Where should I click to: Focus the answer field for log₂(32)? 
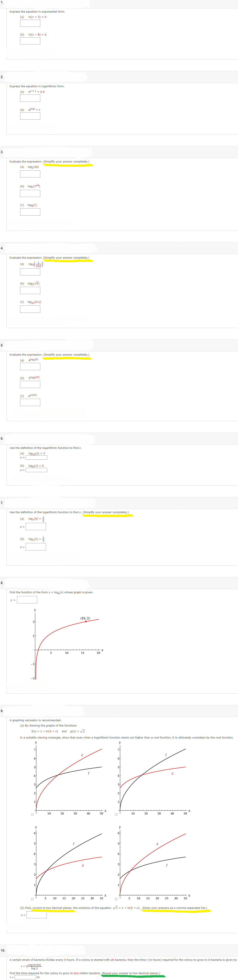[x=30, y=174]
